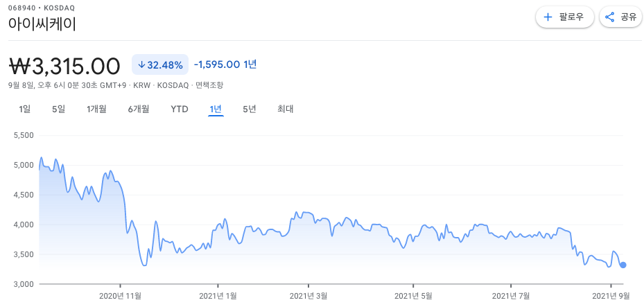
Task: Click the 068940 • KOSDAQ ticker label
Action: 42,8
